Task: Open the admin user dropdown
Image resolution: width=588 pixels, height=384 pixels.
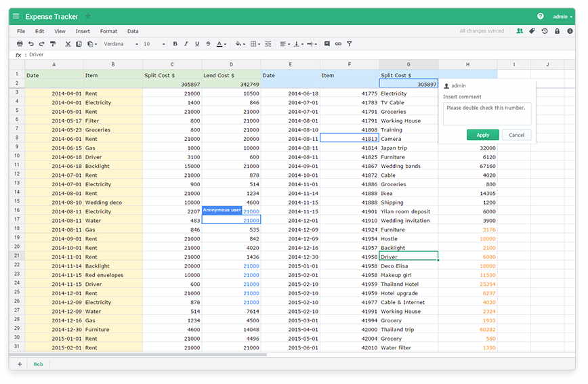Action: (x=562, y=16)
